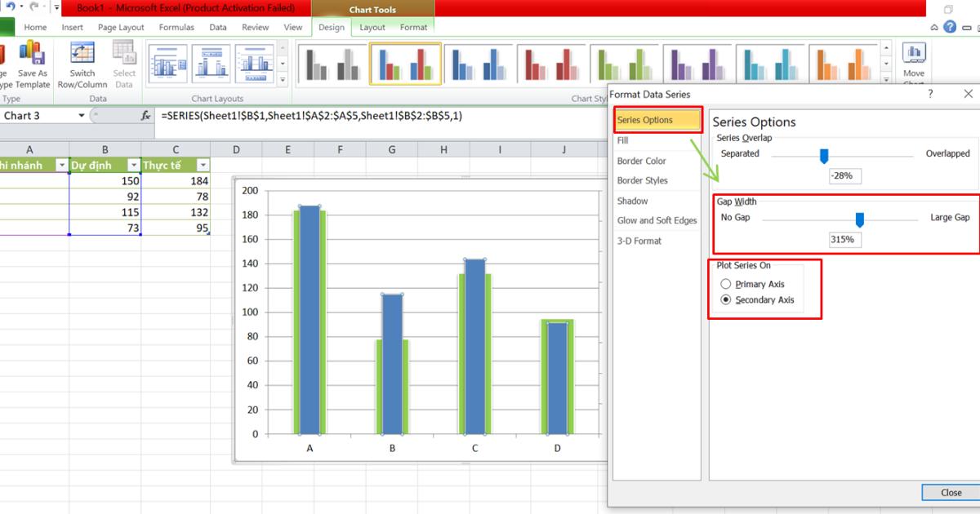Viewport: 980px width, 514px height.
Task: Select the Secondary Axis radio button
Action: 726,300
